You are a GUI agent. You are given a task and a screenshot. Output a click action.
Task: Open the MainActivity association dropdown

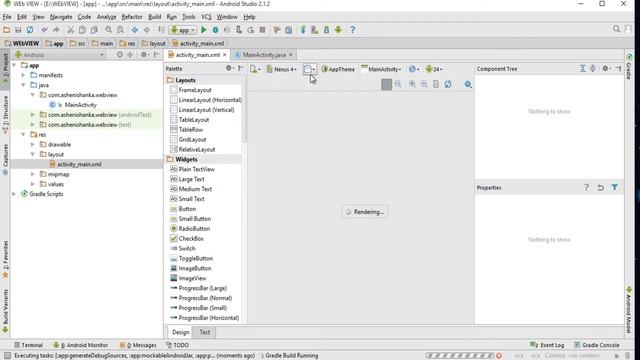click(381, 69)
